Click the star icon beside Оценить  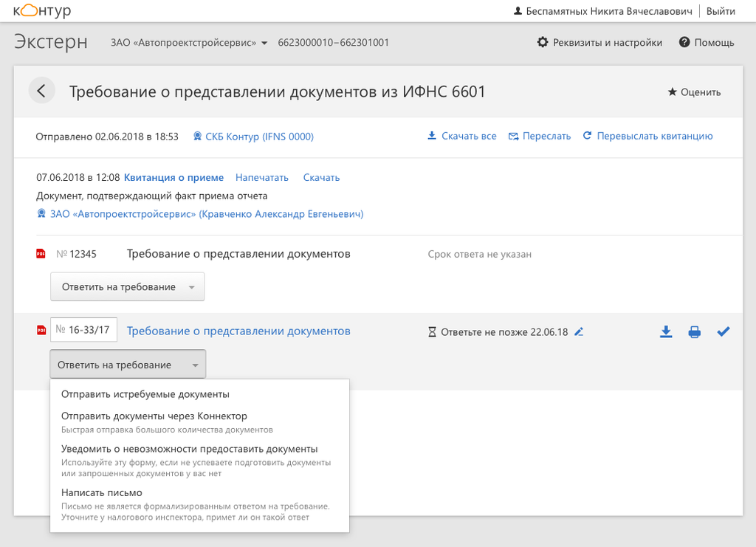(672, 92)
